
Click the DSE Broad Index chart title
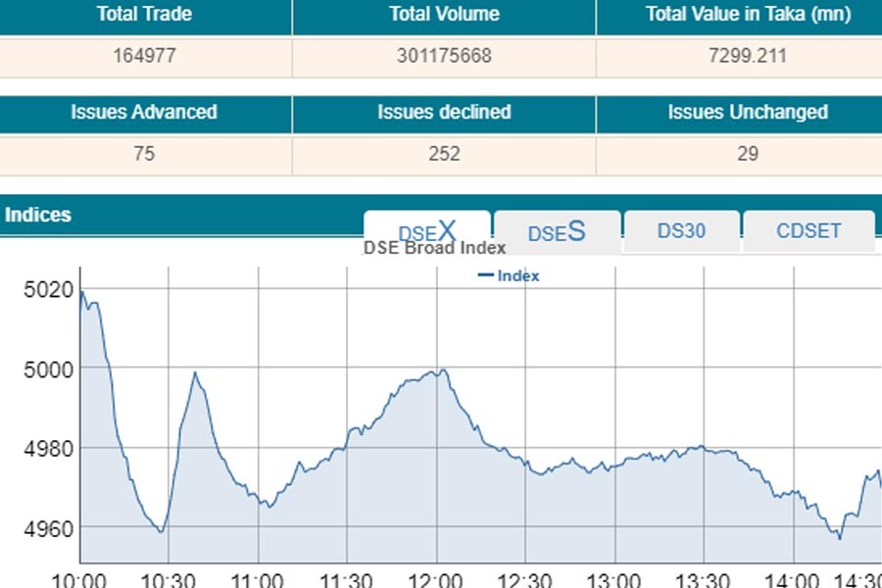(x=434, y=248)
